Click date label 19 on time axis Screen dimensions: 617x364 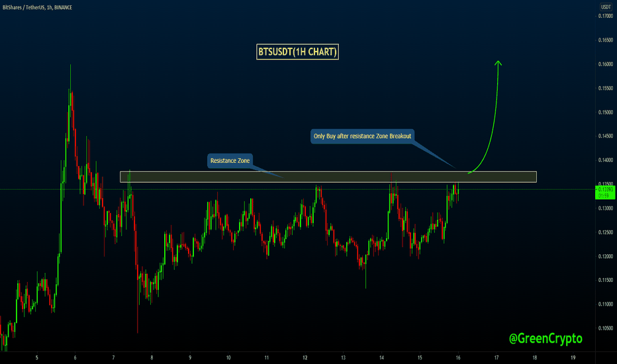click(573, 357)
